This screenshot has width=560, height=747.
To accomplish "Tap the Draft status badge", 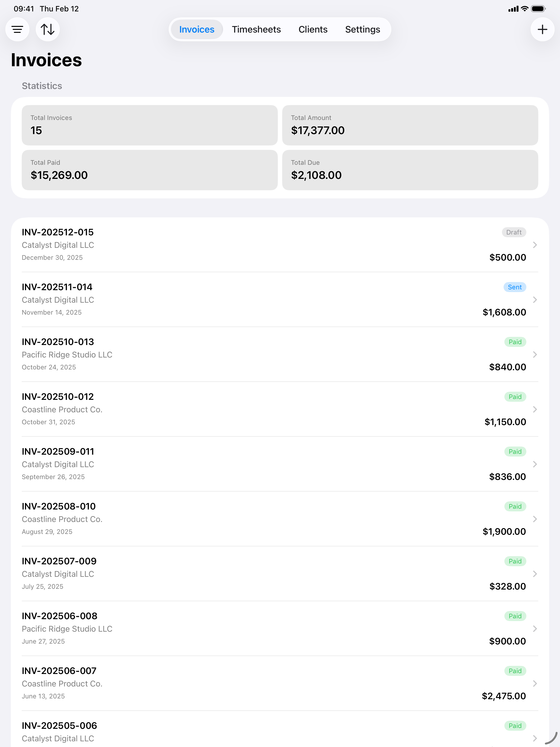I will (x=514, y=232).
